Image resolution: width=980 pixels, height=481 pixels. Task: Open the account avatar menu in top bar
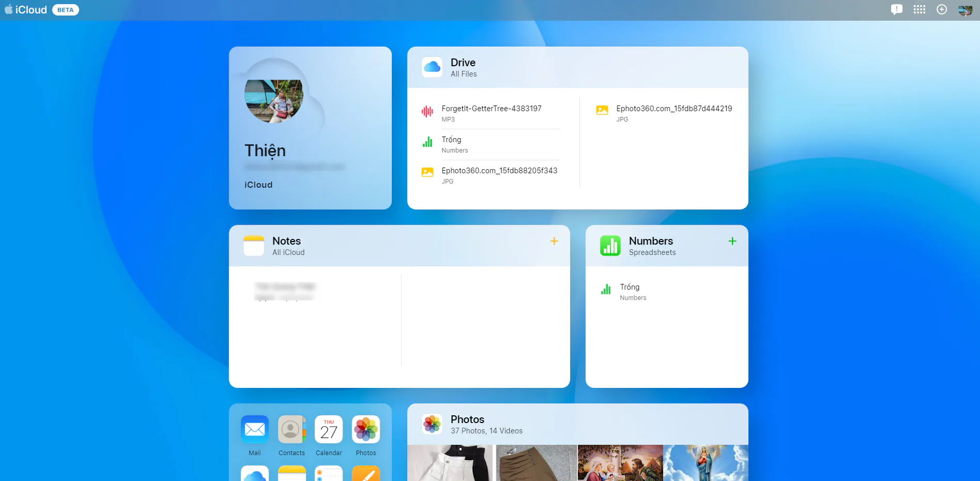(x=965, y=10)
